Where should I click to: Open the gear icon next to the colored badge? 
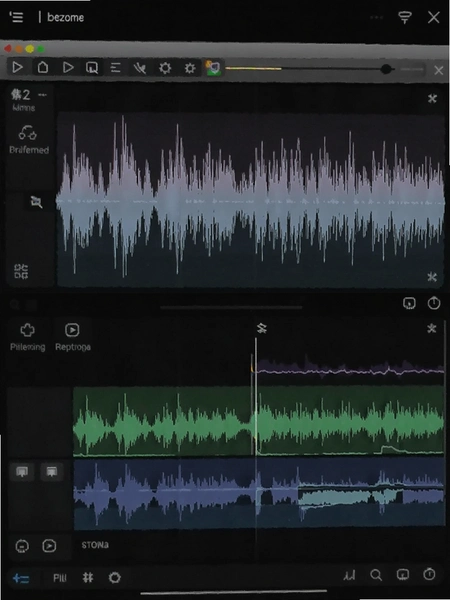coord(190,68)
